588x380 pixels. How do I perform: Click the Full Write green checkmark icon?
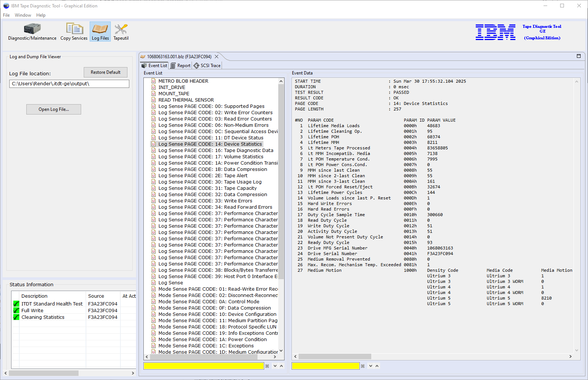(x=16, y=310)
